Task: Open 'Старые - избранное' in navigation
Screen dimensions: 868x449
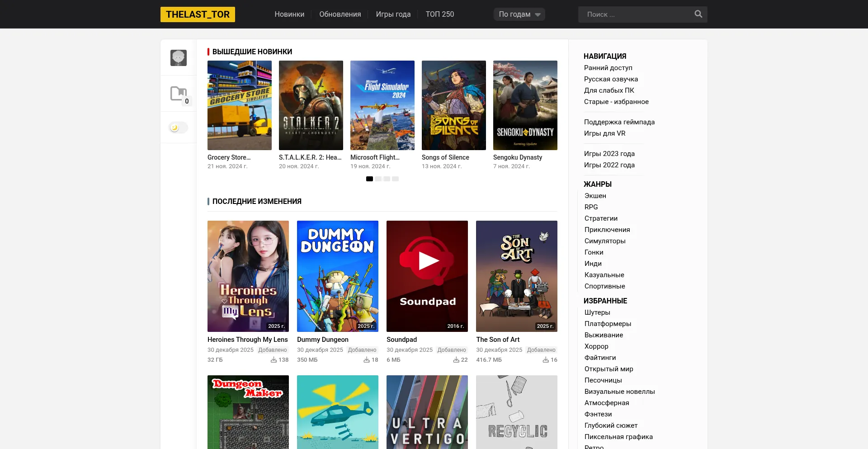Action: coord(616,102)
